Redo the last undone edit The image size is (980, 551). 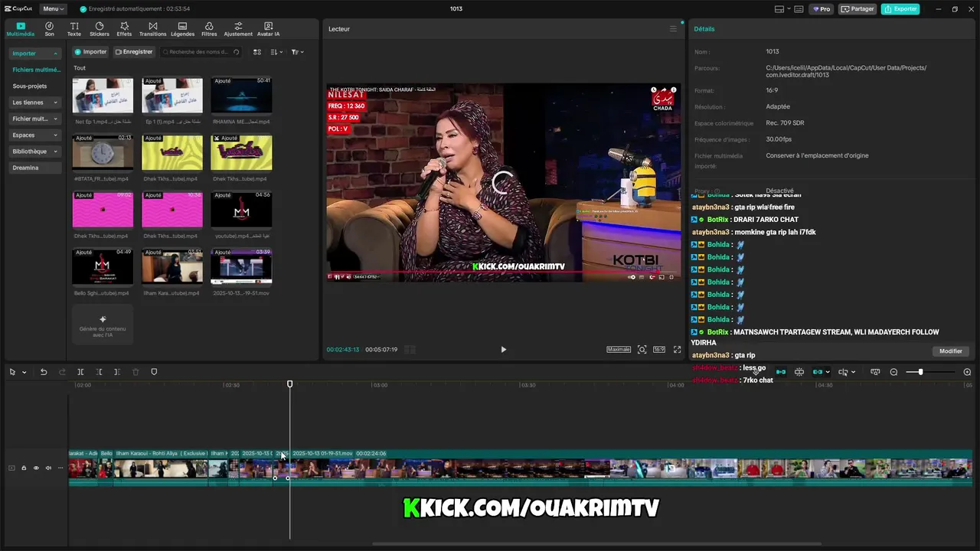62,372
